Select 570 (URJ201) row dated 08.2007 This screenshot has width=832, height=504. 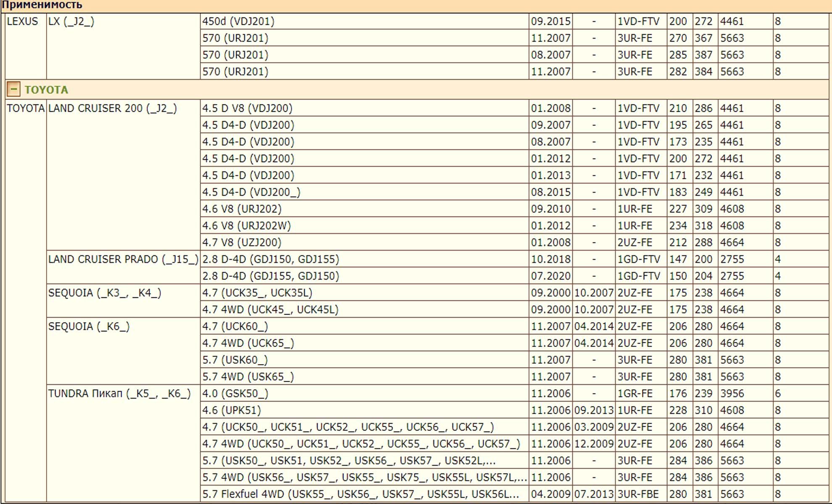(514, 55)
